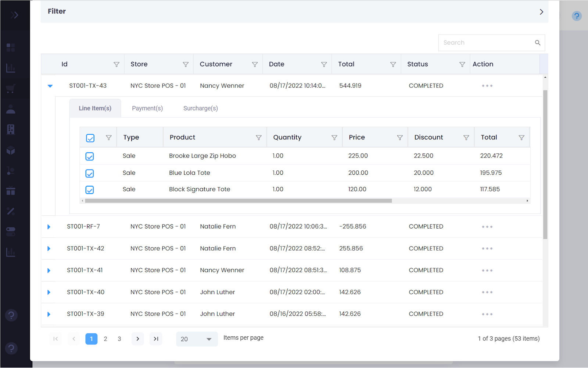Screen dimensions: 588x368
Task: Collapse the ST001-TX-43 transaction row
Action: 50,86
